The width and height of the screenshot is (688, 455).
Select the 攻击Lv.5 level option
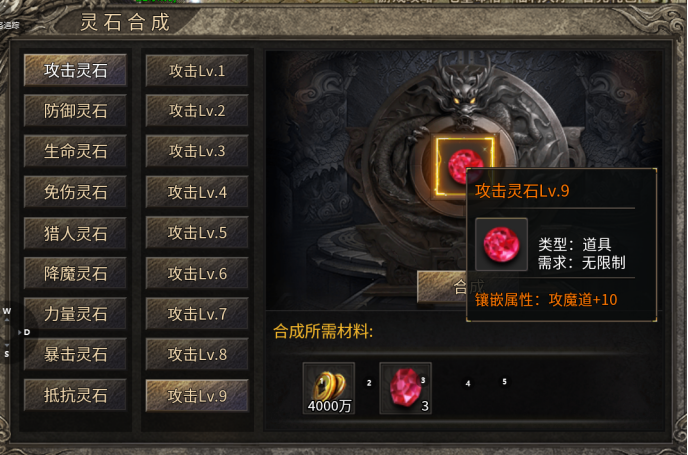[x=197, y=233]
